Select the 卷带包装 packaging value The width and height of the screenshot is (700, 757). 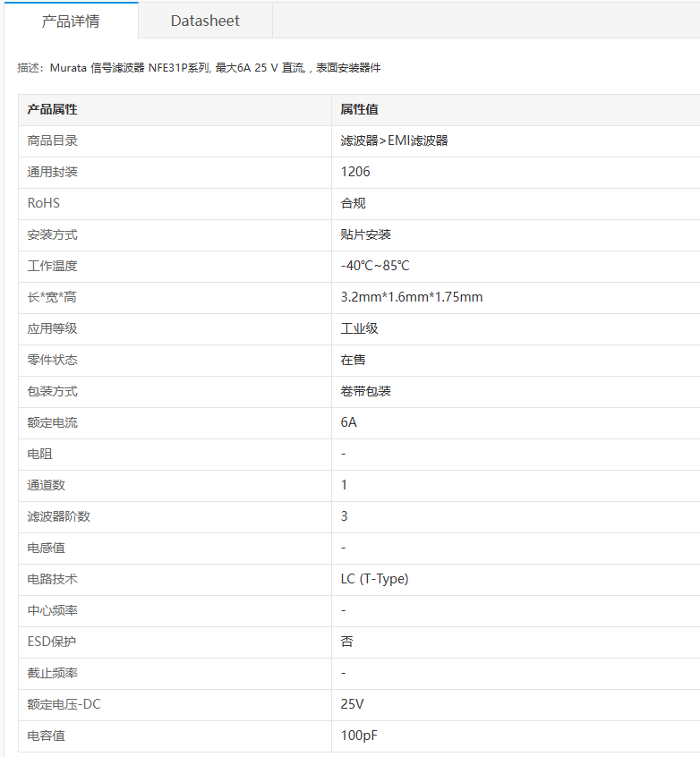[x=365, y=391]
